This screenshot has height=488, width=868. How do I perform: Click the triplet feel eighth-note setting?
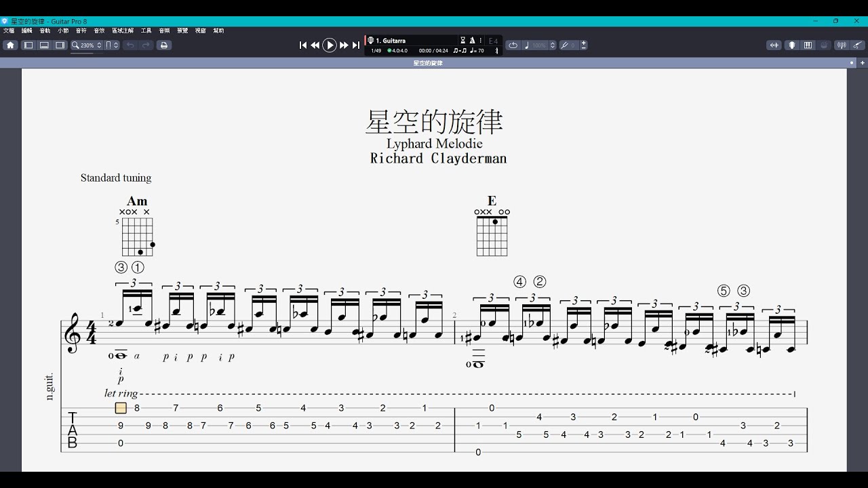pyautogui.click(x=460, y=51)
